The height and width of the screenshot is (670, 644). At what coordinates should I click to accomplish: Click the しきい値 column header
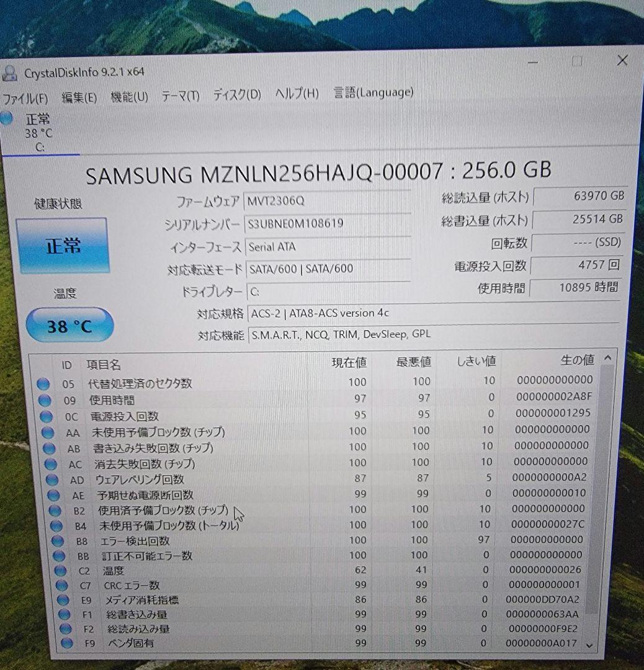(476, 361)
